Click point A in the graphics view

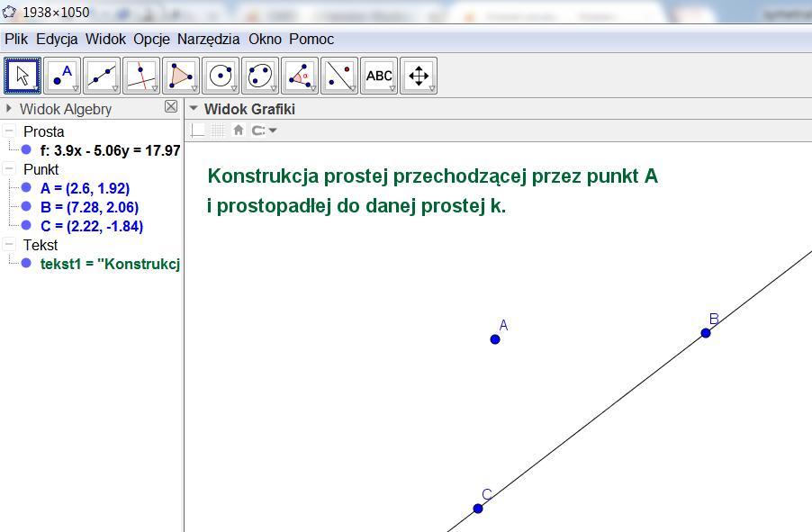click(x=495, y=339)
